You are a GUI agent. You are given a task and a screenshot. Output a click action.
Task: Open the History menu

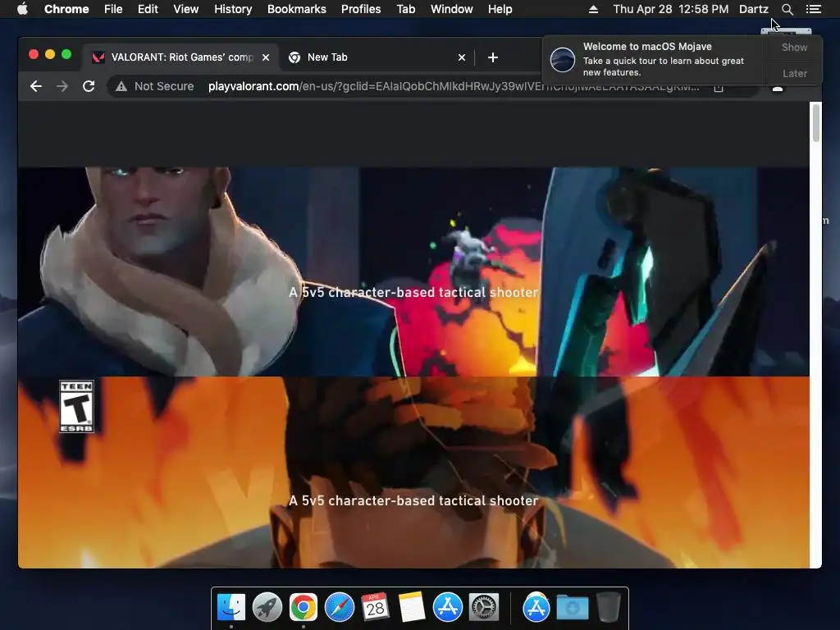point(233,9)
